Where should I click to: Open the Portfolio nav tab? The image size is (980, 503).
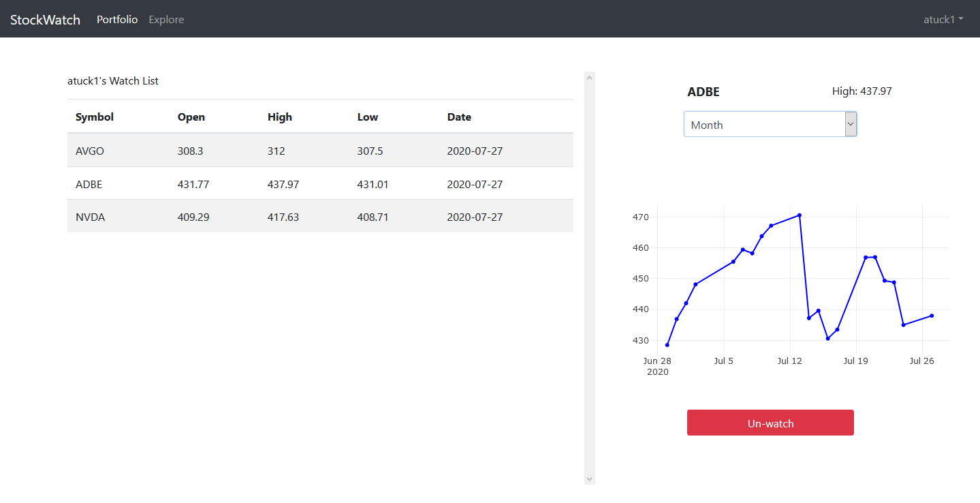(117, 19)
